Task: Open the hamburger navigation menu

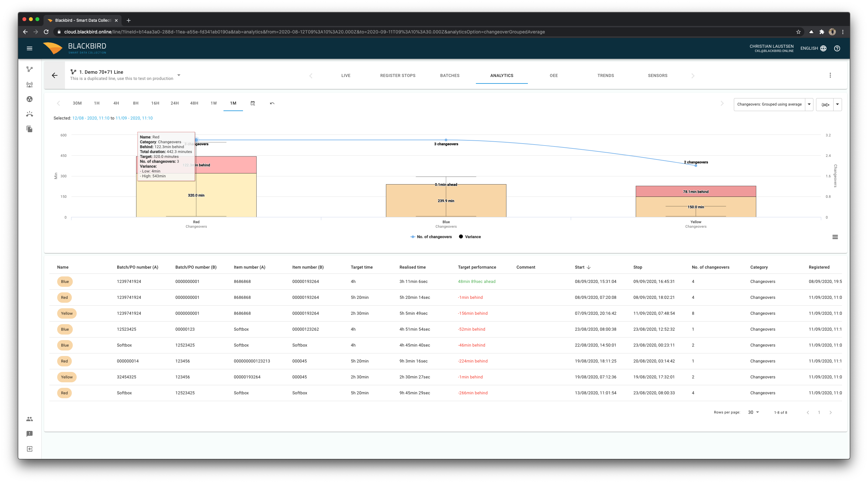Action: point(30,48)
